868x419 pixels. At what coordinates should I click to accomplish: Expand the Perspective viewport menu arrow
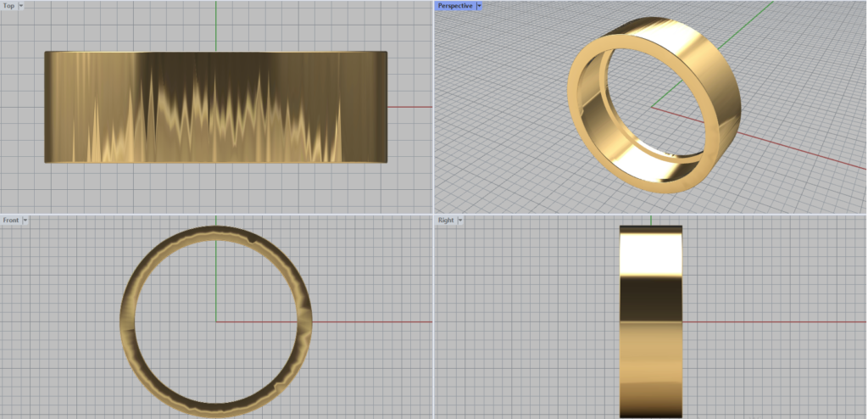479,6
